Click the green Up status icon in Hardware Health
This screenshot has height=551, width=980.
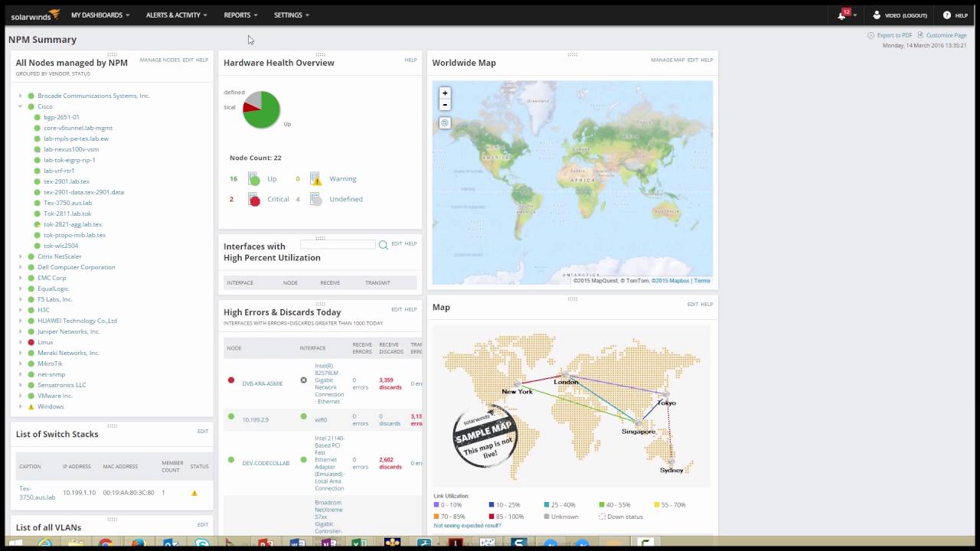point(254,179)
